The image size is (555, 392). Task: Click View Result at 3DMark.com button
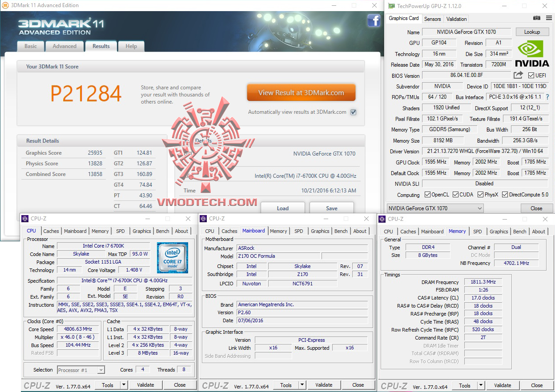coord(301,93)
